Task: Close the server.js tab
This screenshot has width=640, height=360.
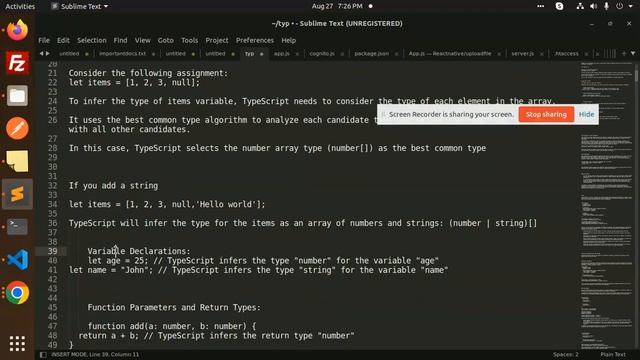Action: 542,54
